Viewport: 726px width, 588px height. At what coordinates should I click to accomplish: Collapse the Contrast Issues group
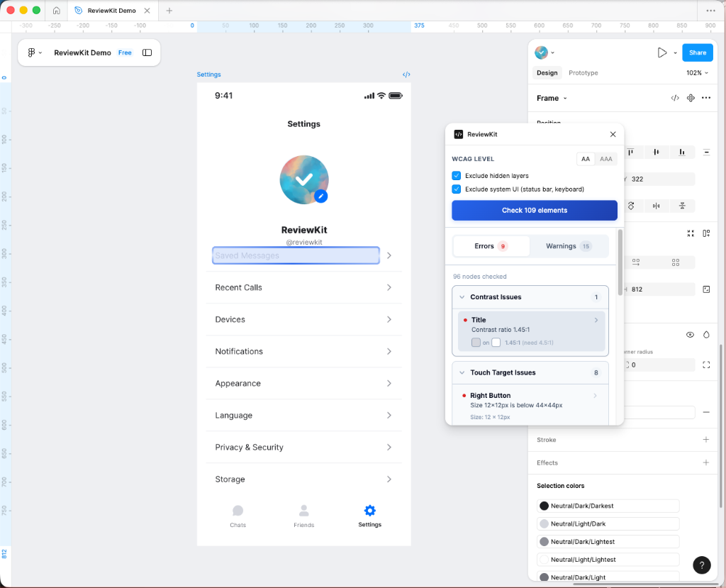pyautogui.click(x=462, y=297)
